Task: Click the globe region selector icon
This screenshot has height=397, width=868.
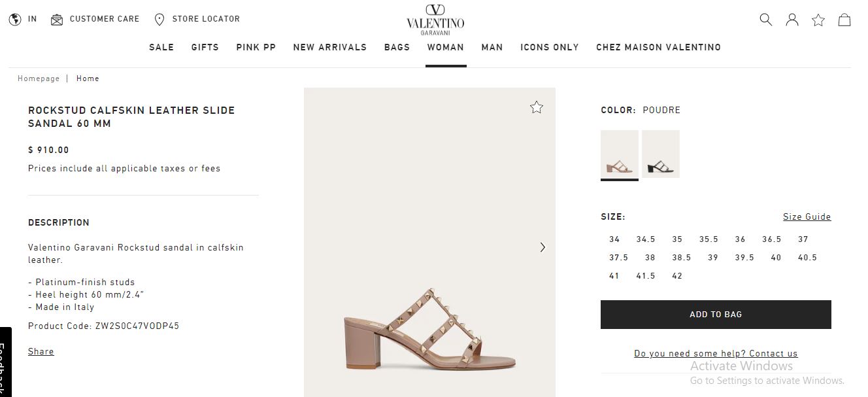Action: [x=15, y=19]
